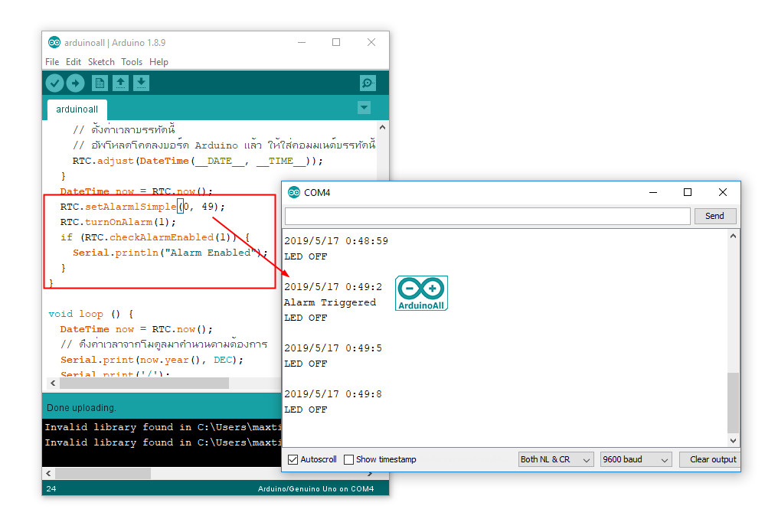Maximize the COM4 serial monitor window
Screen dimensions: 778x532
[x=688, y=192]
